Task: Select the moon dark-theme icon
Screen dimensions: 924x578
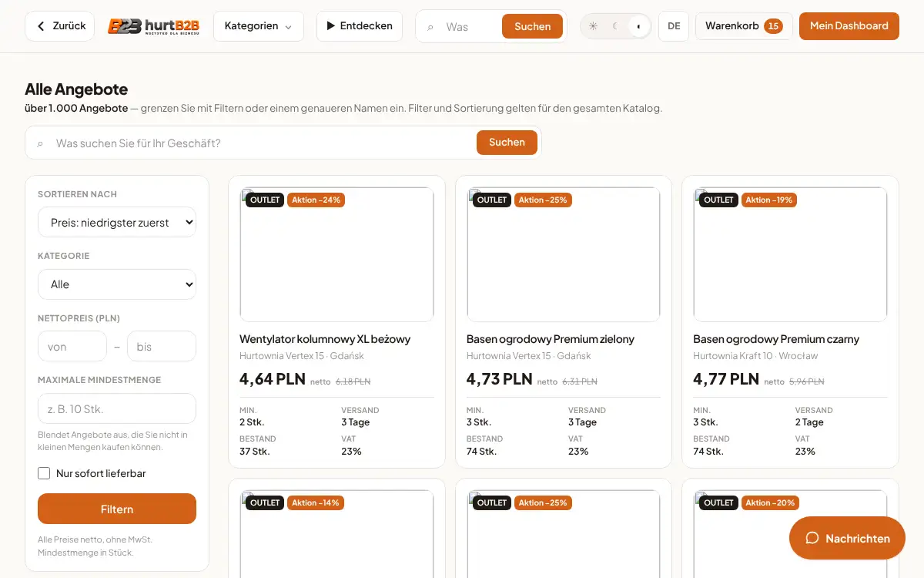Action: point(615,26)
